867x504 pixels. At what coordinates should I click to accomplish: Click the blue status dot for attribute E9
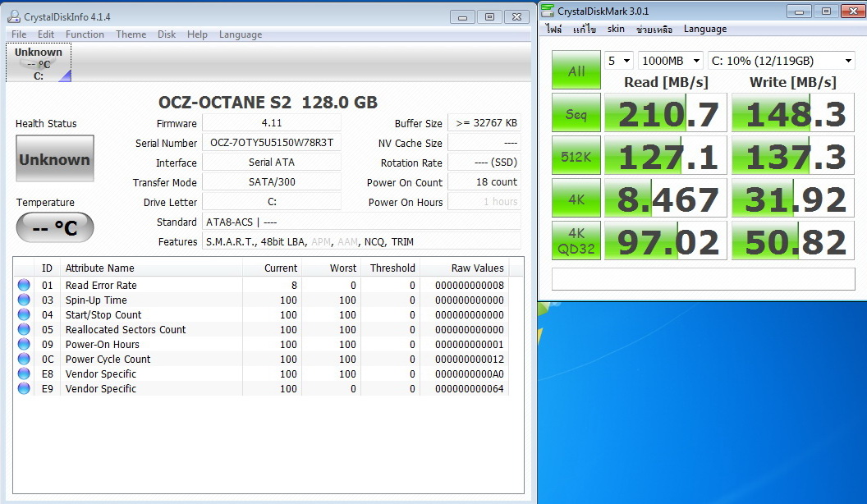coord(24,388)
